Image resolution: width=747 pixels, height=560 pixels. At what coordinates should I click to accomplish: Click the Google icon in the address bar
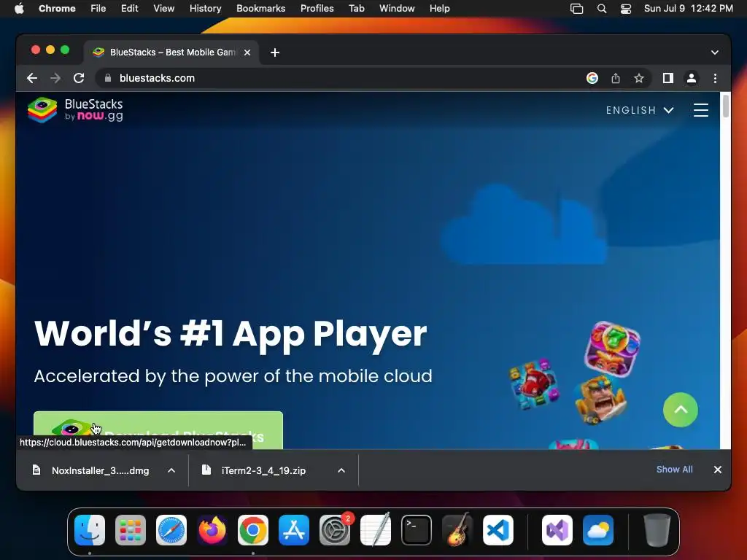coord(592,78)
